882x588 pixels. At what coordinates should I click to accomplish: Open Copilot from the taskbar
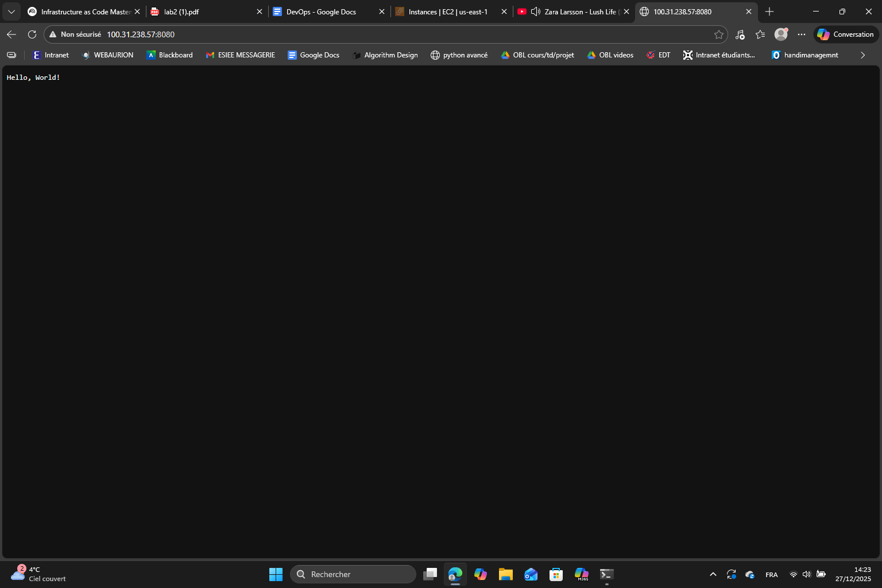point(481,574)
